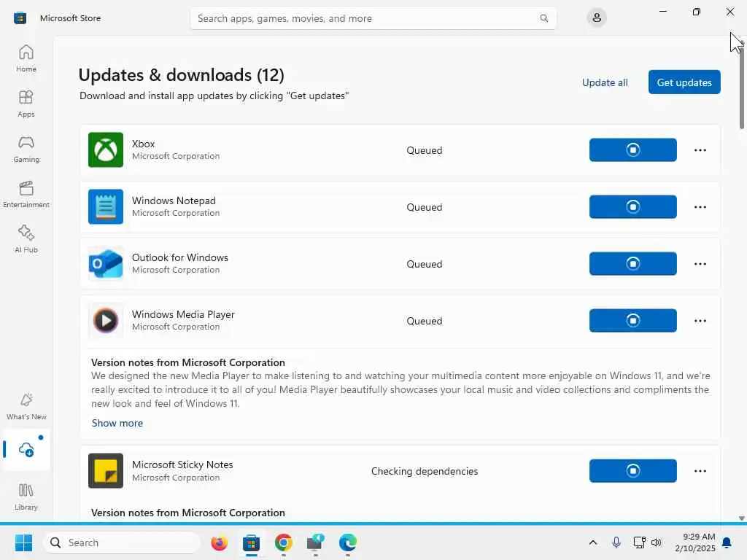Viewport: 747px width, 560px height.
Task: Open the Entertainment section
Action: 26,194
